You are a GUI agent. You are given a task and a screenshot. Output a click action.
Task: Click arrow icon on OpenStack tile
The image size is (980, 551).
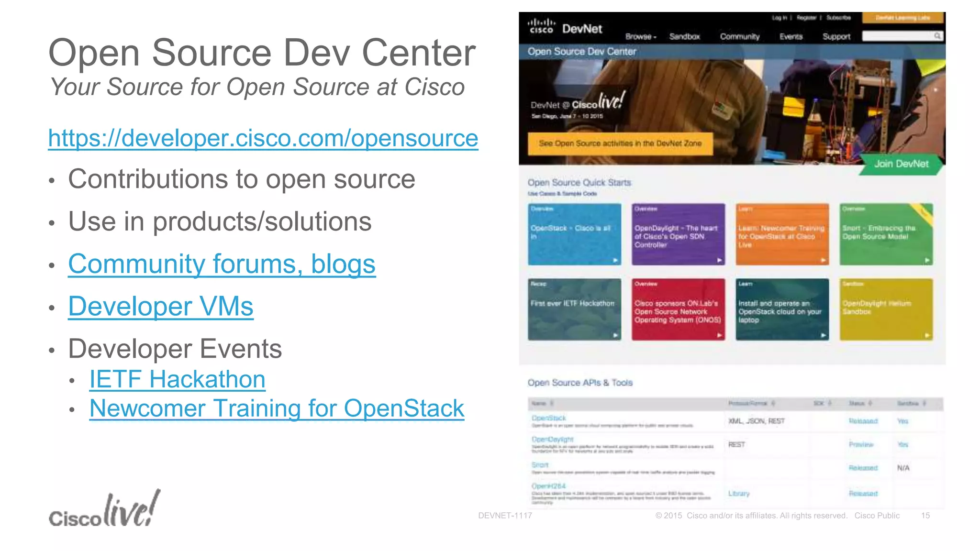pyautogui.click(x=615, y=261)
